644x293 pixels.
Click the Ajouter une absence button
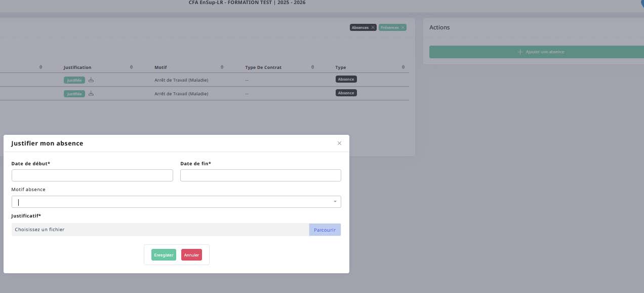[x=537, y=52]
